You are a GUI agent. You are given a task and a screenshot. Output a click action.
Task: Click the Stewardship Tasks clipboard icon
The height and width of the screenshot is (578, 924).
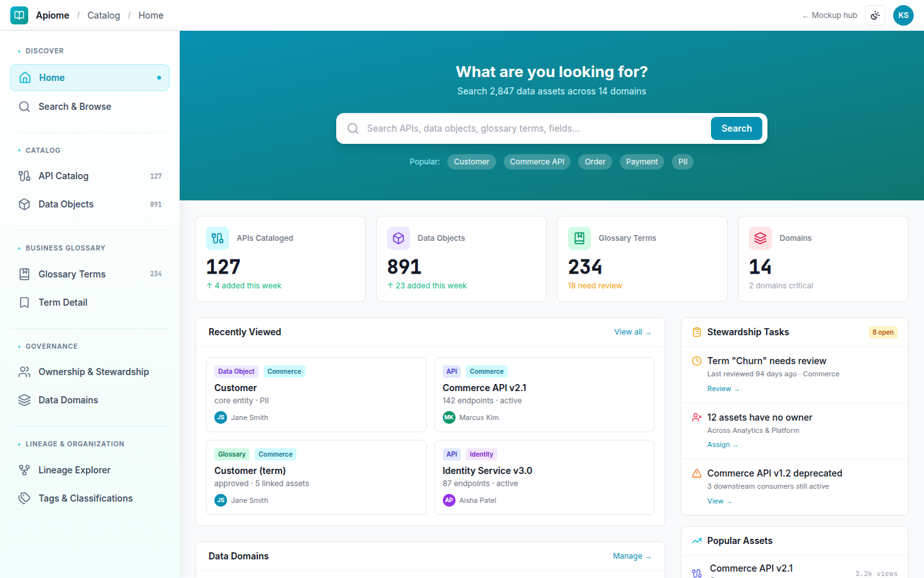tap(697, 332)
